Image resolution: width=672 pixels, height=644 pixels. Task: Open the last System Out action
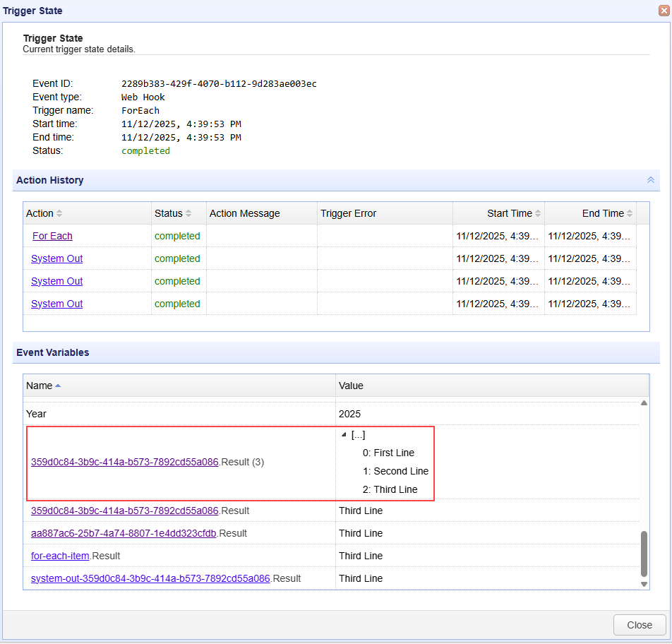(x=56, y=304)
